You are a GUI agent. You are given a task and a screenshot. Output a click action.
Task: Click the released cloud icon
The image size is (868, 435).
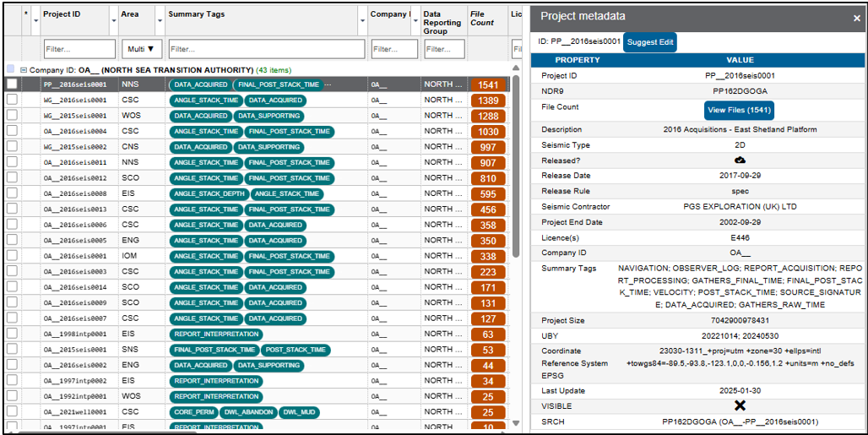coord(740,160)
